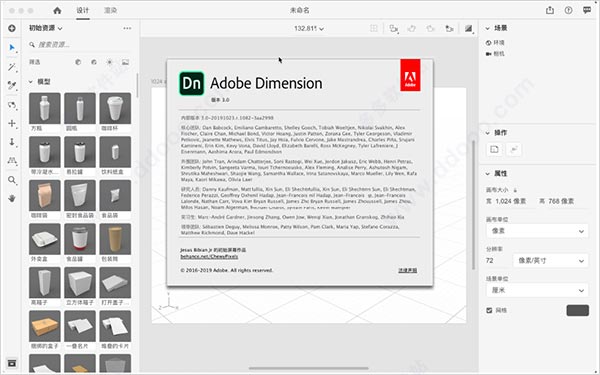Select the 方瓶 model thumbnail
Viewport: 600px width, 375px height.
tap(45, 108)
